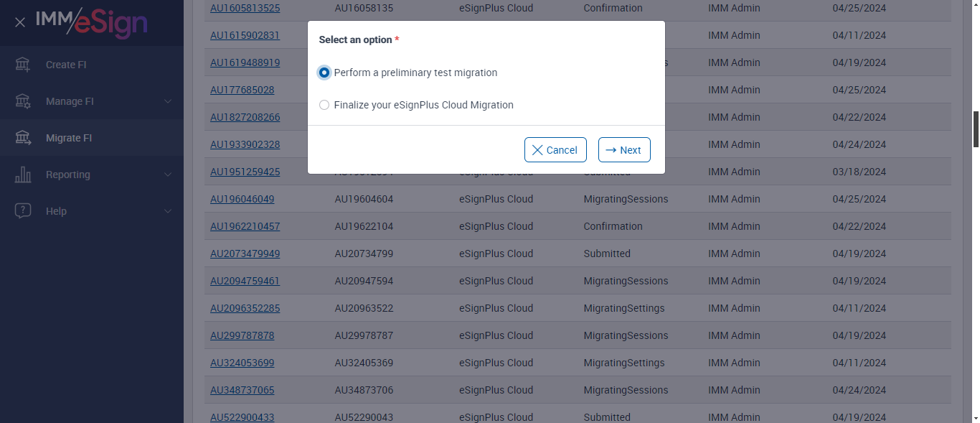Screen dimensions: 980x423
Task: Open the AU1962210457 institution link
Action: tap(245, 226)
